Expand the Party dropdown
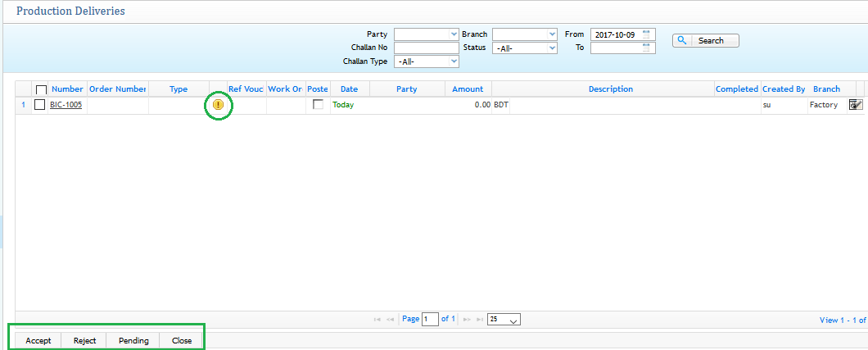 426,34
